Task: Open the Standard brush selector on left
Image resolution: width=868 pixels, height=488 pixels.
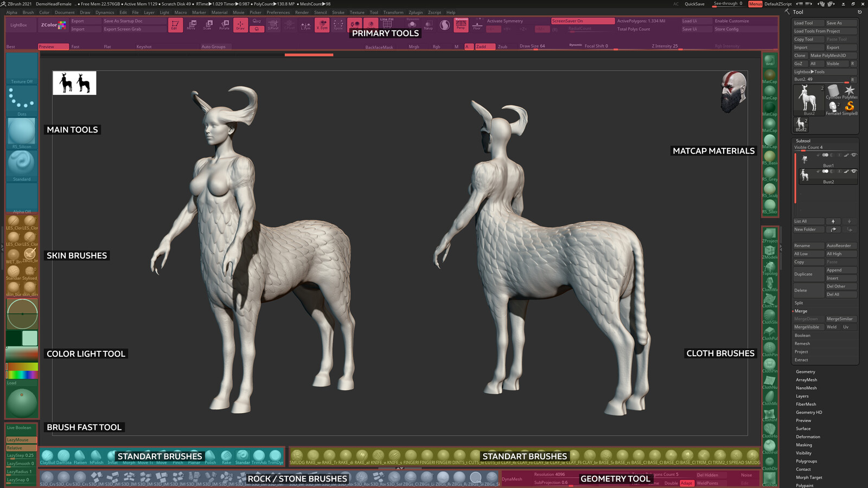Action: pyautogui.click(x=22, y=165)
